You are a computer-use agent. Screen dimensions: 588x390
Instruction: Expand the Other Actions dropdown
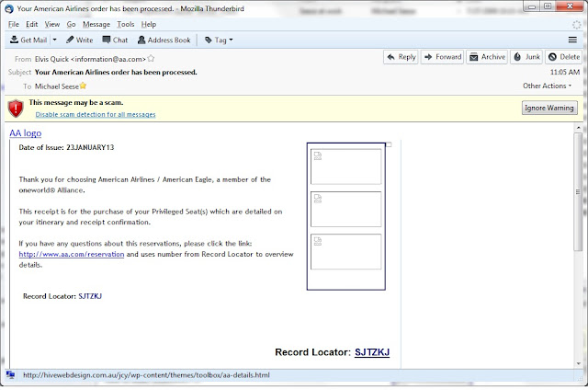pos(548,86)
